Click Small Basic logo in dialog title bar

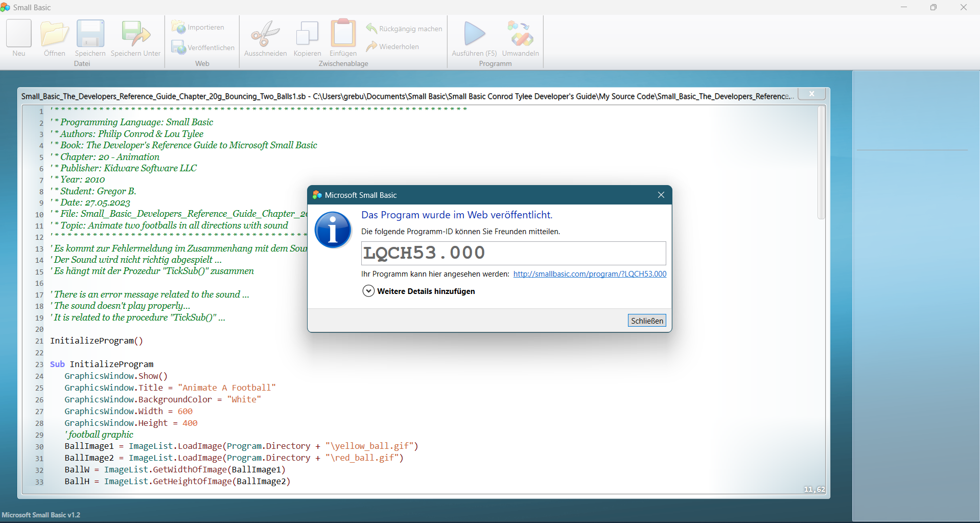click(x=317, y=195)
